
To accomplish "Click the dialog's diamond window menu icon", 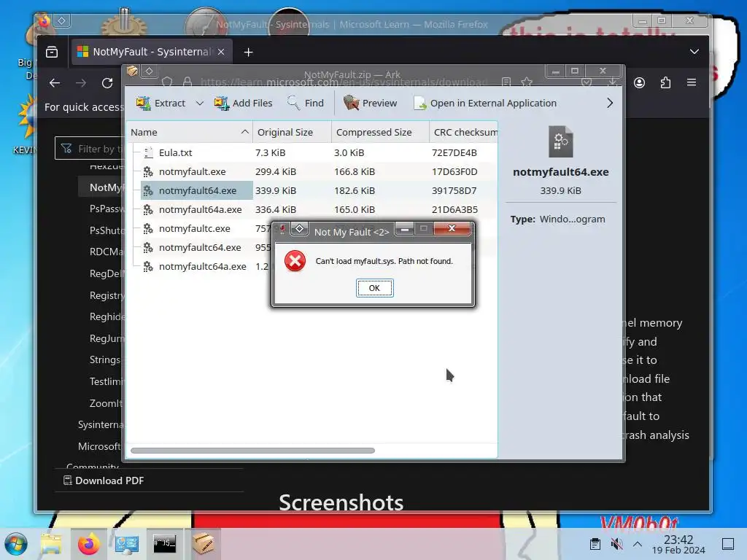I will click(299, 228).
